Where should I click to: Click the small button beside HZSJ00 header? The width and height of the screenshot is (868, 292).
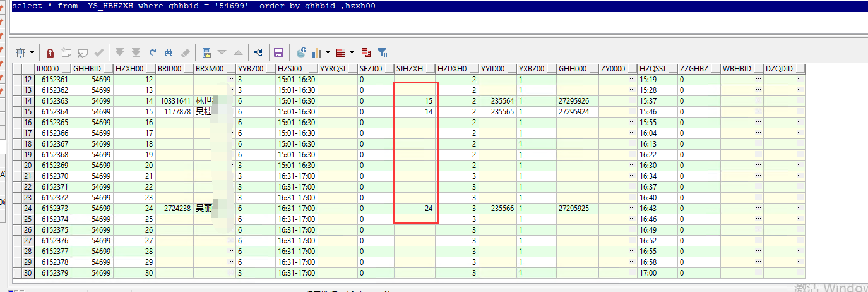(312, 69)
